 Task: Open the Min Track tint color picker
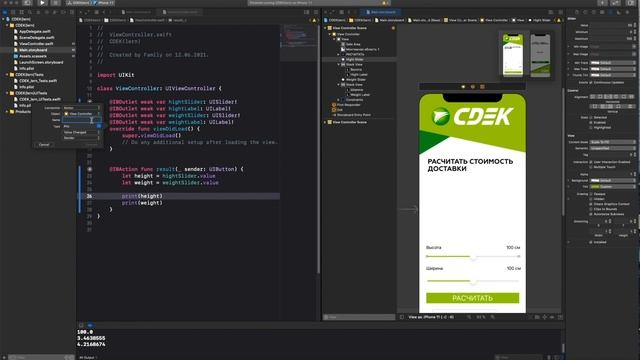click(613, 63)
